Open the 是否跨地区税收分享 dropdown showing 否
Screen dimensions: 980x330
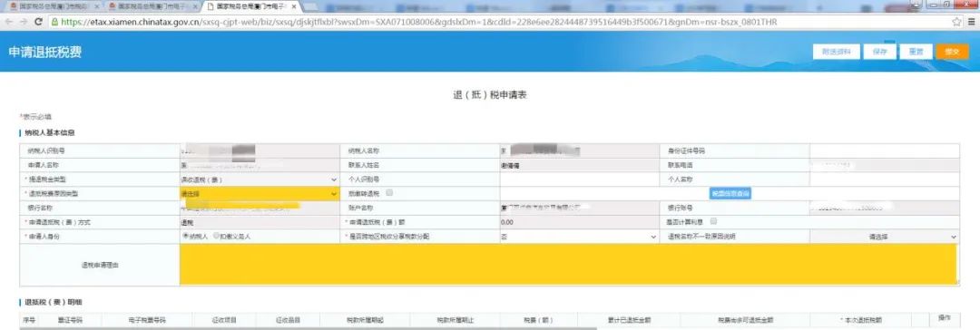click(x=579, y=237)
